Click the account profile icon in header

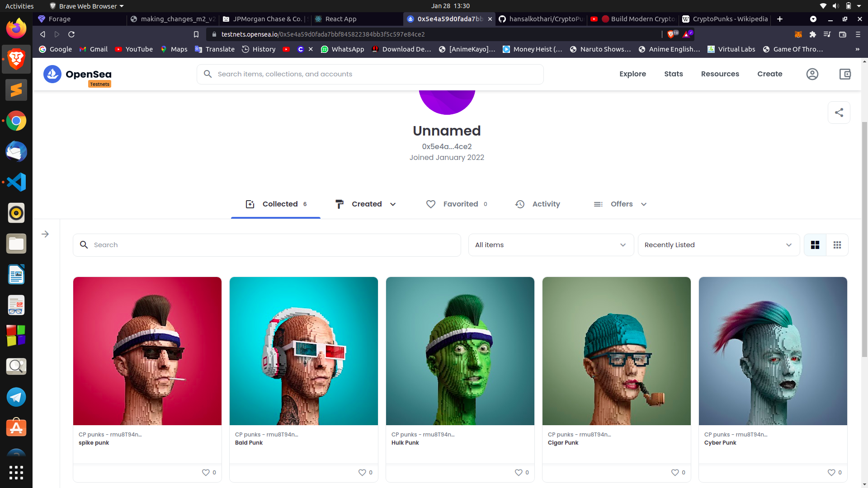tap(812, 74)
